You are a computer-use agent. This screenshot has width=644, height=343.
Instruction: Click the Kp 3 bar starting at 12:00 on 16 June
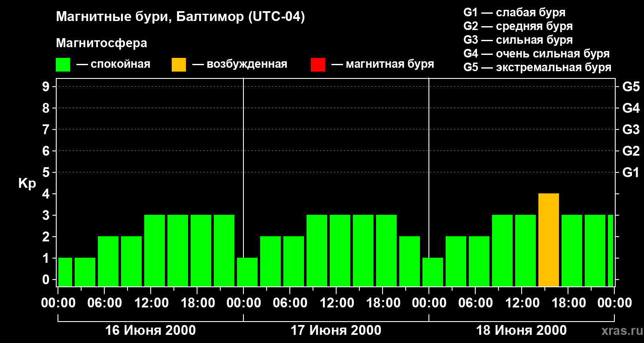155,250
